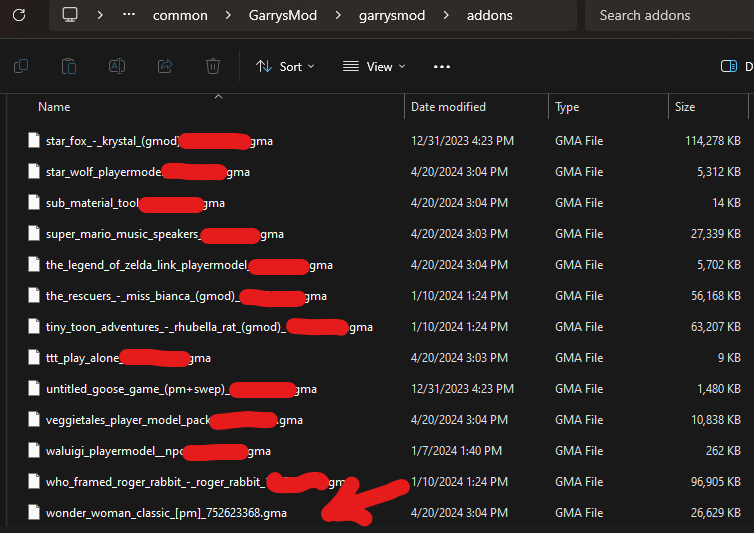Toggle the Details pane button
754x533 pixels.
pos(737,66)
